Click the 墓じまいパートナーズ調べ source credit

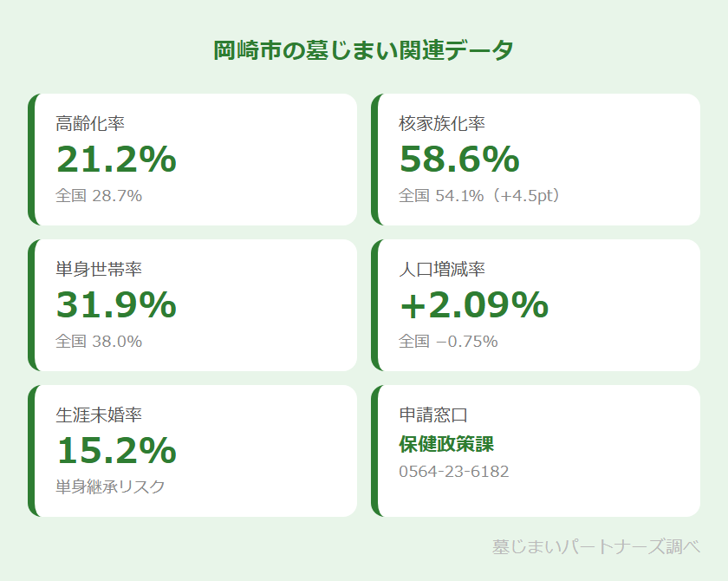595,547
